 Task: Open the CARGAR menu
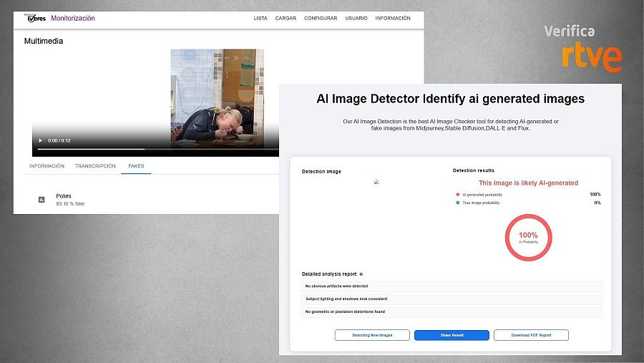pos(286,19)
